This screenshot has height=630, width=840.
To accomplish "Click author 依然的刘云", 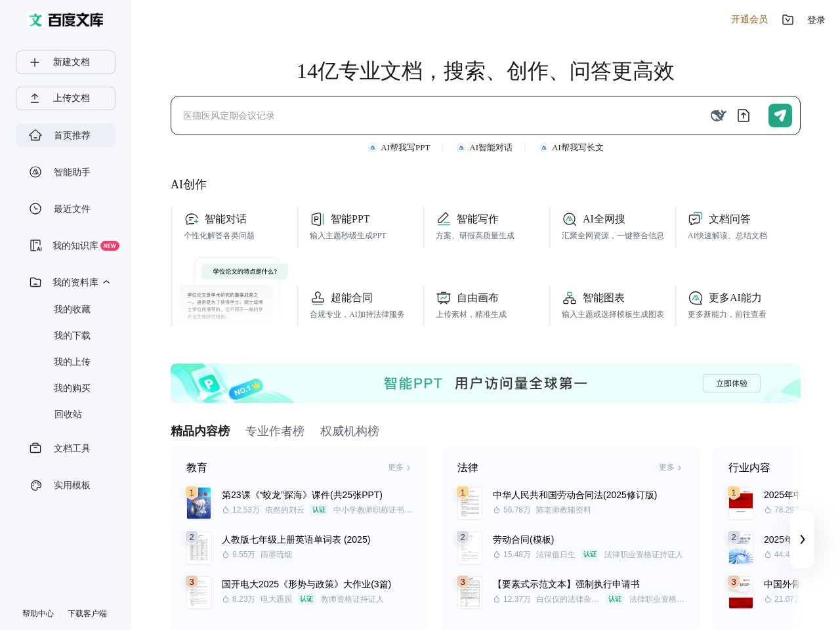I will point(285,510).
